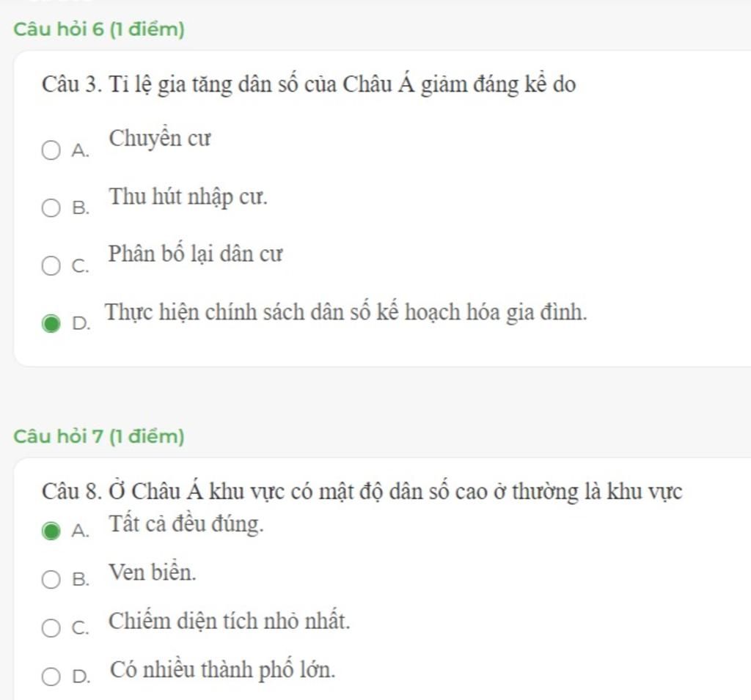Click answer text Phân bố lại dân cư
This screenshot has width=751, height=700.
point(195,254)
